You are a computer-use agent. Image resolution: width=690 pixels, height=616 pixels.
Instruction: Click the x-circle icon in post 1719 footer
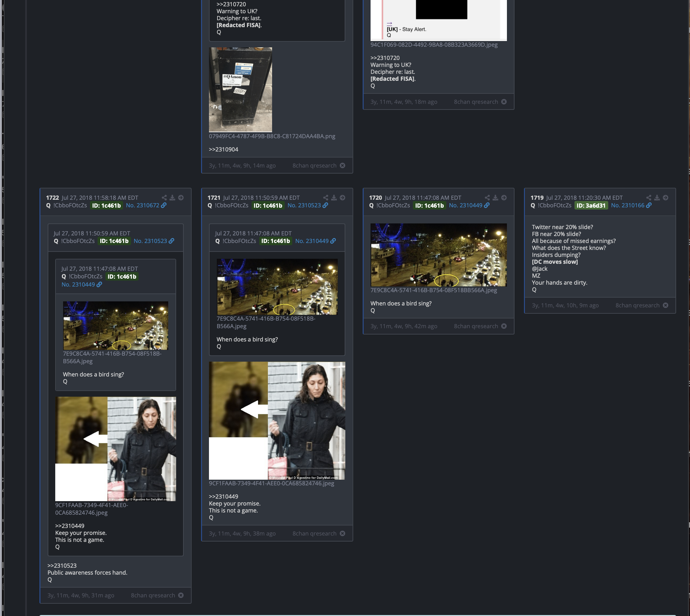(665, 305)
